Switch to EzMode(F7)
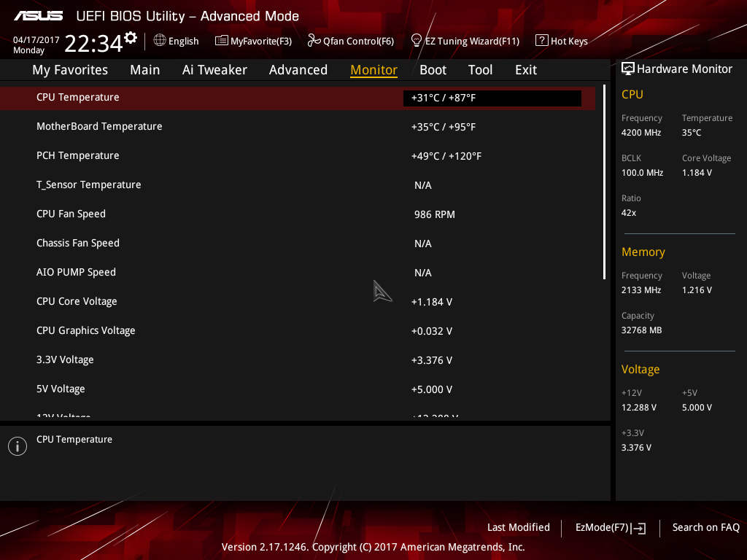Viewport: 747px width, 560px height. coord(602,527)
